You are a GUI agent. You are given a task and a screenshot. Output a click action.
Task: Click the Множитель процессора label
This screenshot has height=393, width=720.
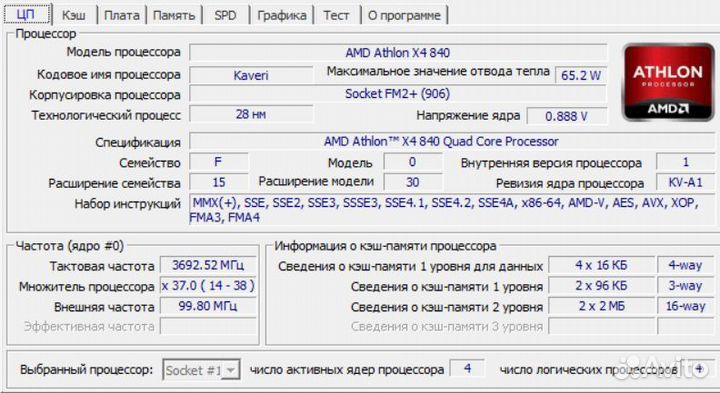coord(86,286)
